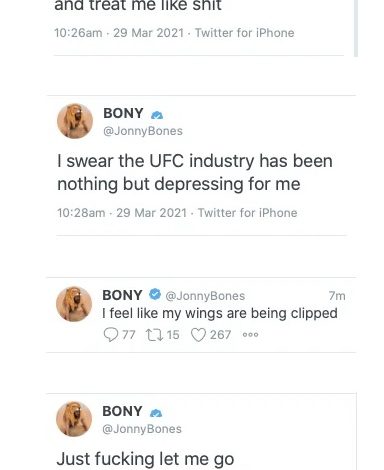Retweet the wings being clipped tweet
384x470 pixels.
[x=154, y=335]
